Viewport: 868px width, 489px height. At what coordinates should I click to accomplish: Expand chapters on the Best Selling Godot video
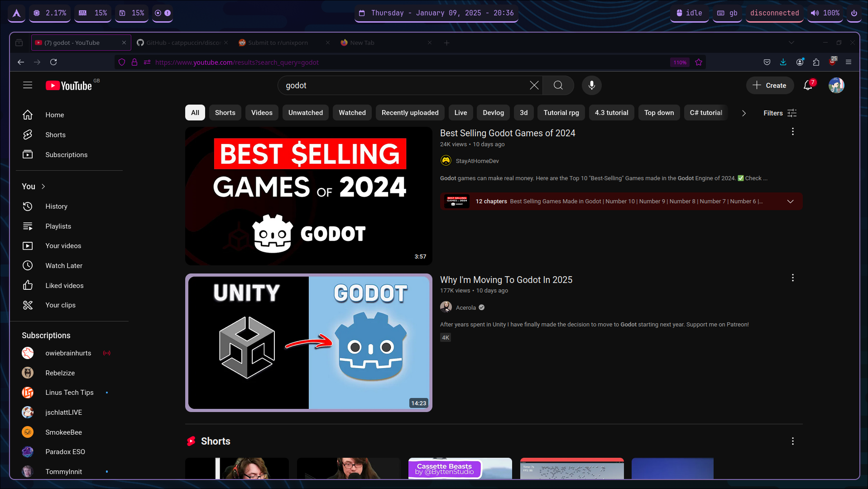click(791, 201)
